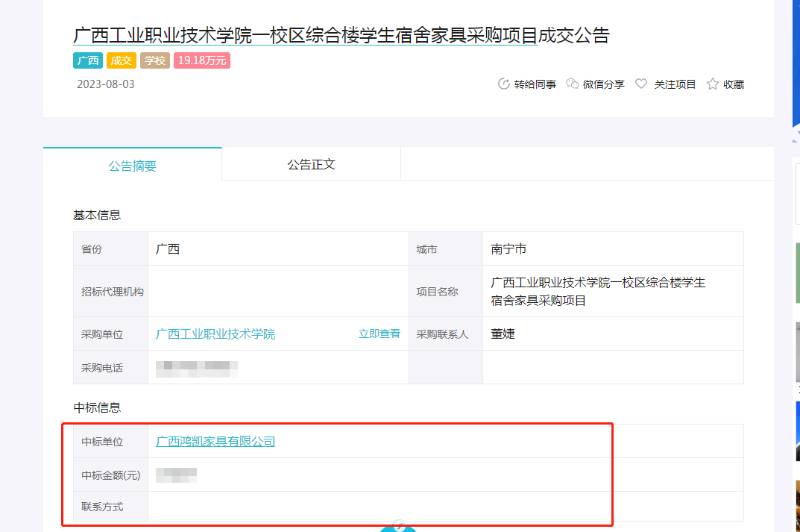Click the 立即查看 link
The height and width of the screenshot is (532, 800).
[x=379, y=334]
